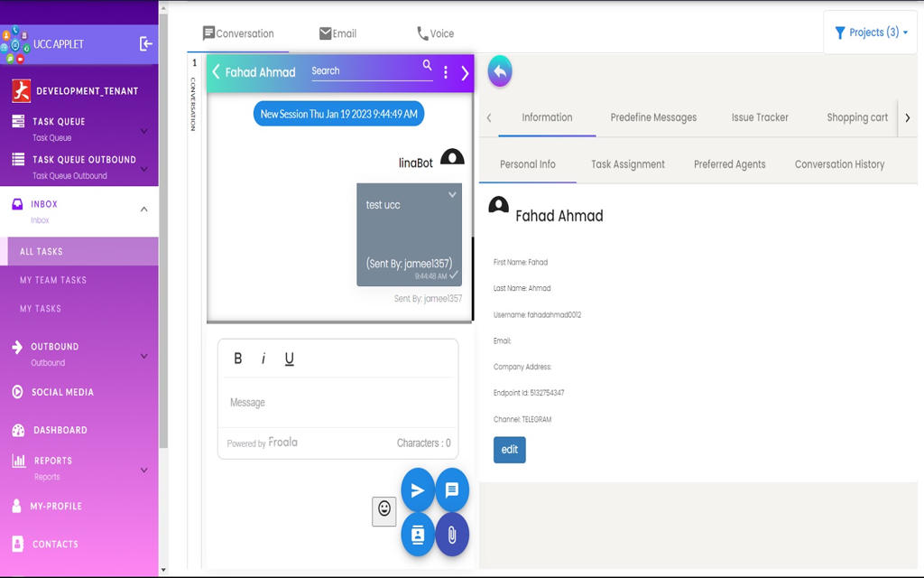Select My Team Tasks in sidebar
The height and width of the screenshot is (578, 924).
pos(53,280)
